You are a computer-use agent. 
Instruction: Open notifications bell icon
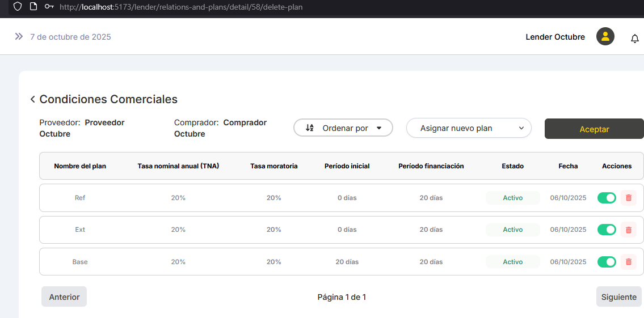pos(635,39)
